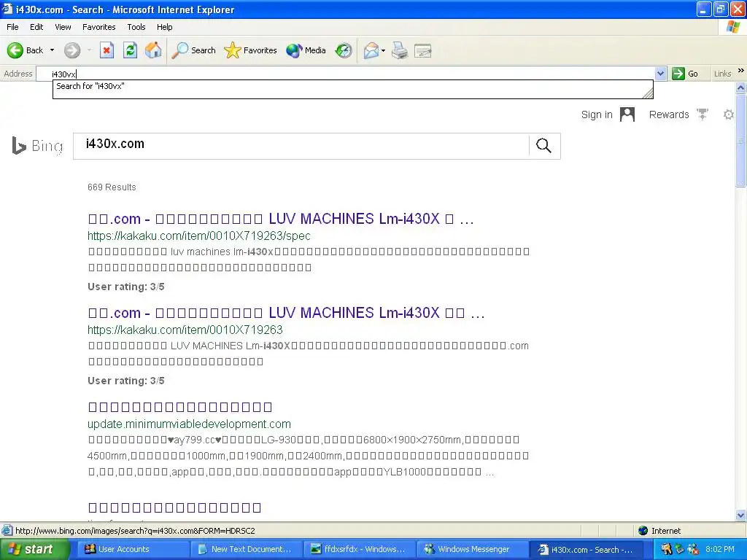Open the Back button history dropdown arrow

pos(52,50)
